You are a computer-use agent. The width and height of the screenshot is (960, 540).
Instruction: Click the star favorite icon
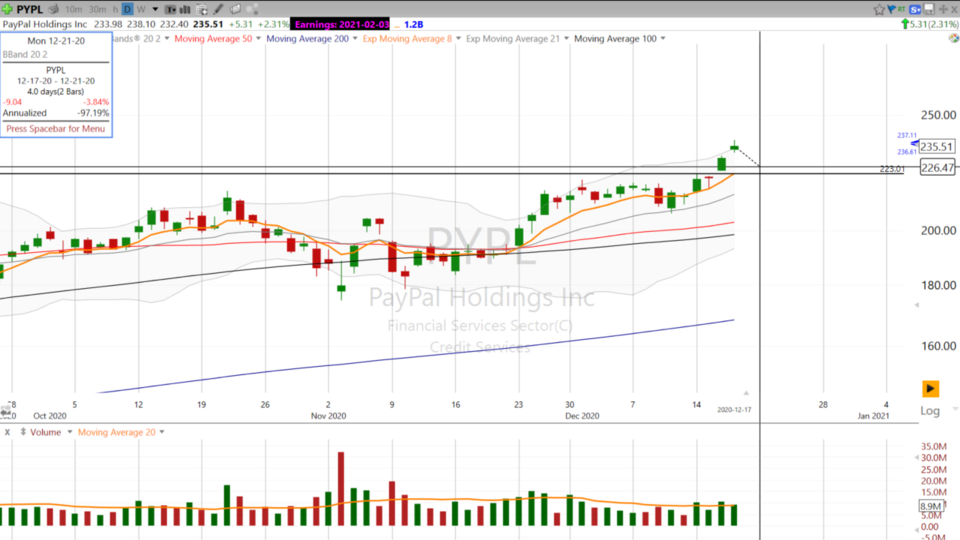(x=879, y=9)
